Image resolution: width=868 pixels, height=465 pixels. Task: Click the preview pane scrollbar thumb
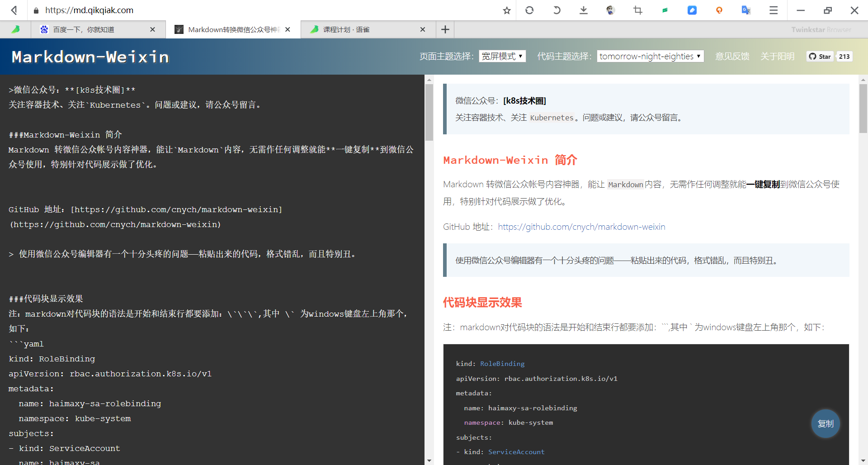(x=863, y=109)
